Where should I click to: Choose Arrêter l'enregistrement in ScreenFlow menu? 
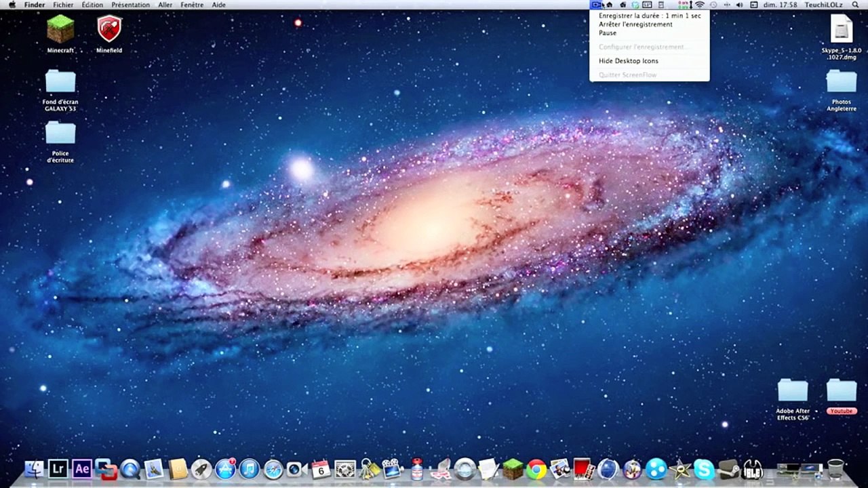coord(635,24)
